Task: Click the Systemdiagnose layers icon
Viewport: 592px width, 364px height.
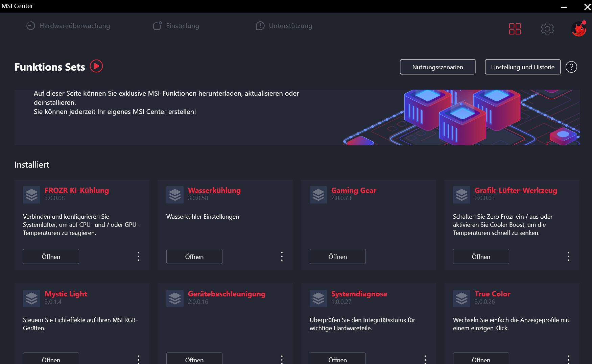Action: click(x=318, y=298)
